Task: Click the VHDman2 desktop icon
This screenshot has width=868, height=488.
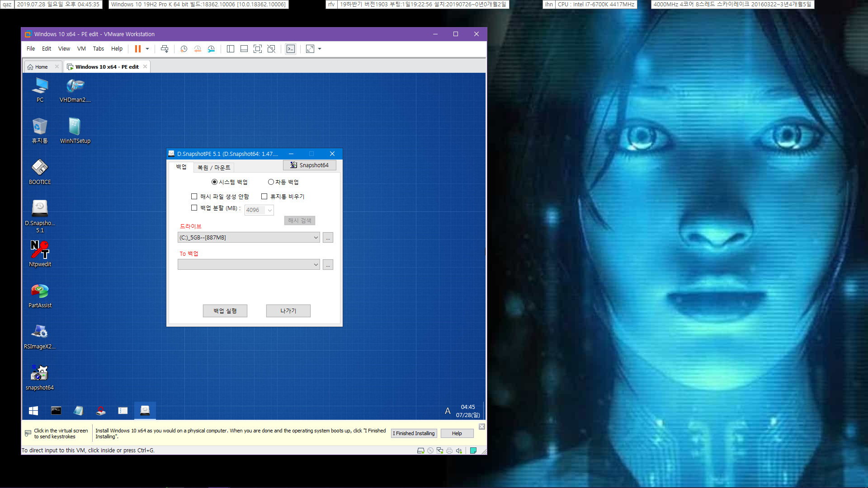Action: [75, 92]
